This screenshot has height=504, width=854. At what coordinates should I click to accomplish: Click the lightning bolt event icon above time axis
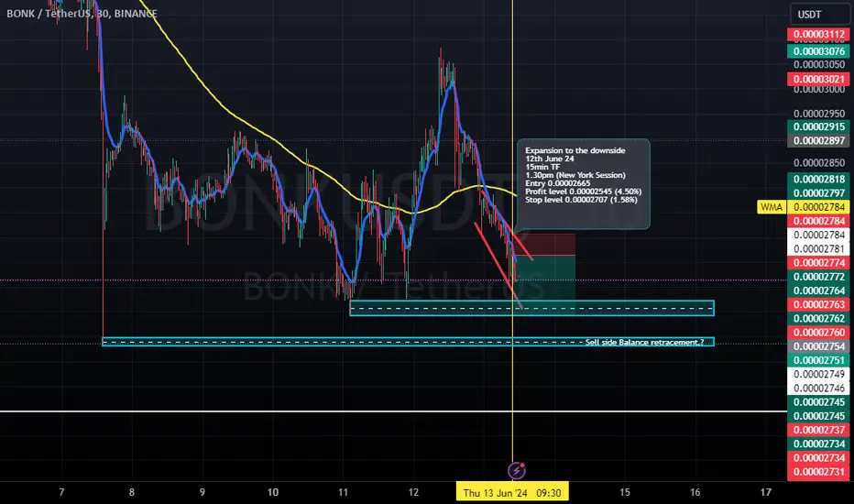516,470
